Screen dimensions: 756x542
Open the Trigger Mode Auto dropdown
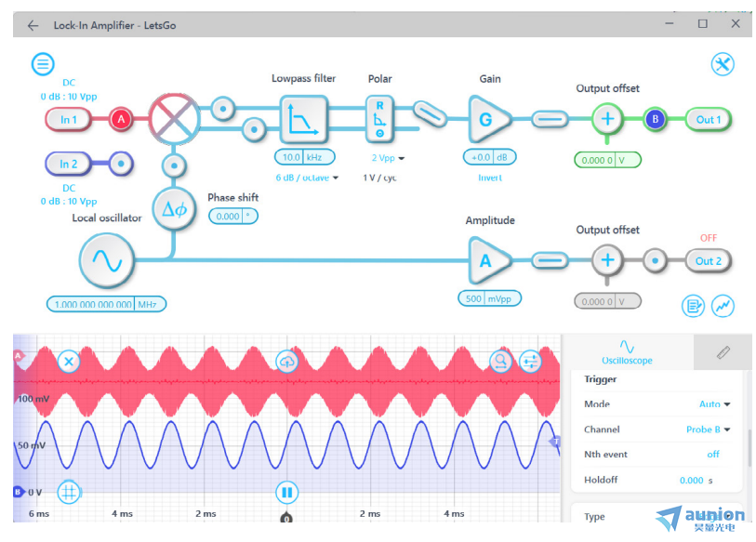(714, 404)
